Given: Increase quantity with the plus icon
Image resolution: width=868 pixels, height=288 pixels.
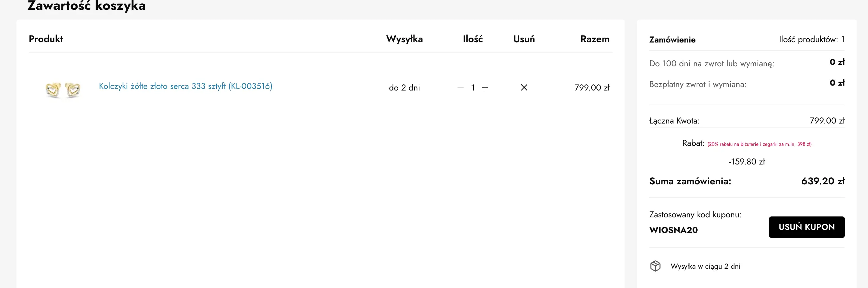Looking at the screenshot, I should [x=485, y=88].
